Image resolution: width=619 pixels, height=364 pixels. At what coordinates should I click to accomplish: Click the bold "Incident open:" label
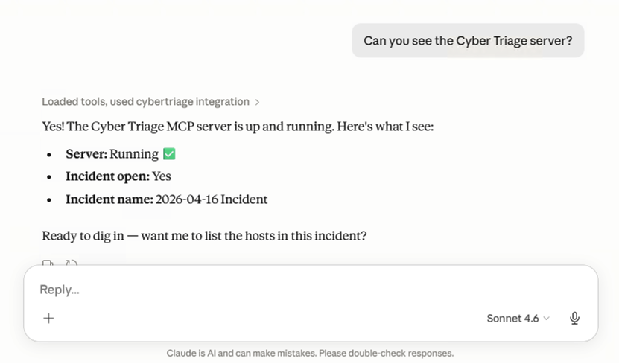point(107,176)
